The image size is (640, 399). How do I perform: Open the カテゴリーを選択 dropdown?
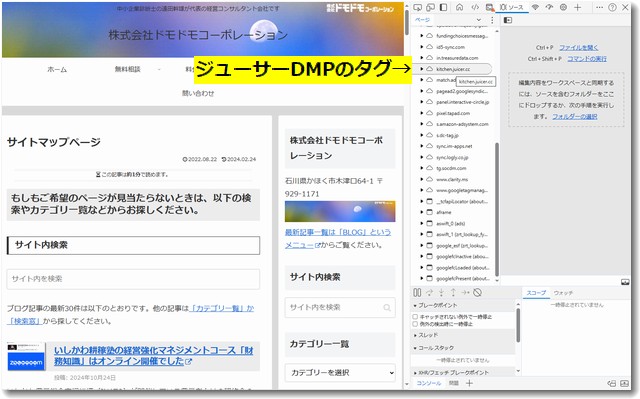pos(340,373)
